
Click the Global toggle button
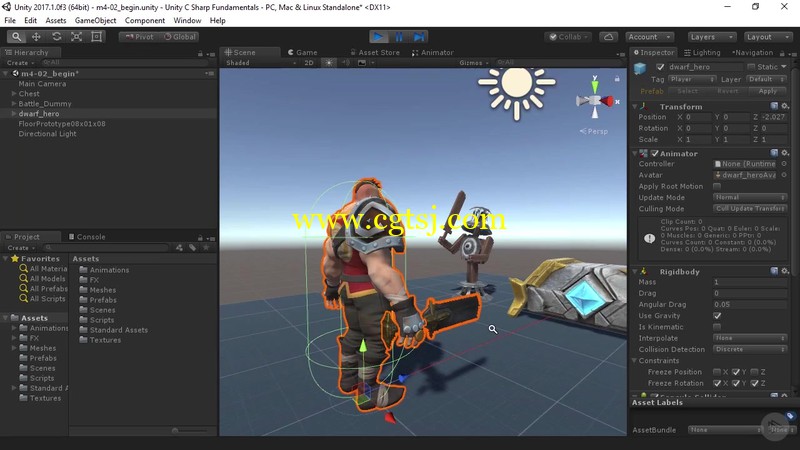point(180,37)
